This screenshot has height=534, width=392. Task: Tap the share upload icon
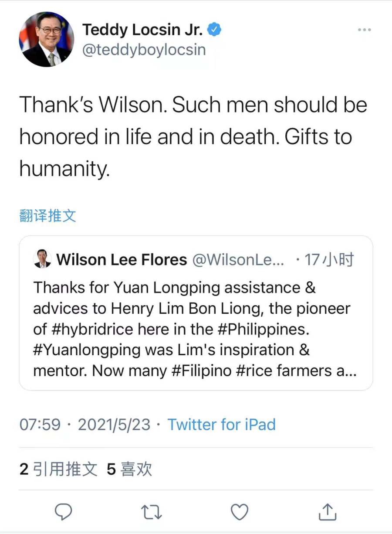coord(327,512)
